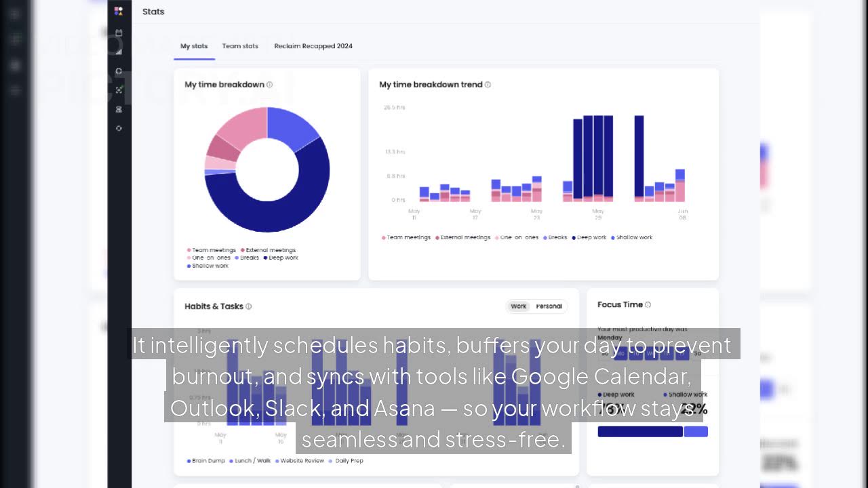Click the dark navy Focus Time progress bar
Screen dimensions: 868x488
(640, 432)
